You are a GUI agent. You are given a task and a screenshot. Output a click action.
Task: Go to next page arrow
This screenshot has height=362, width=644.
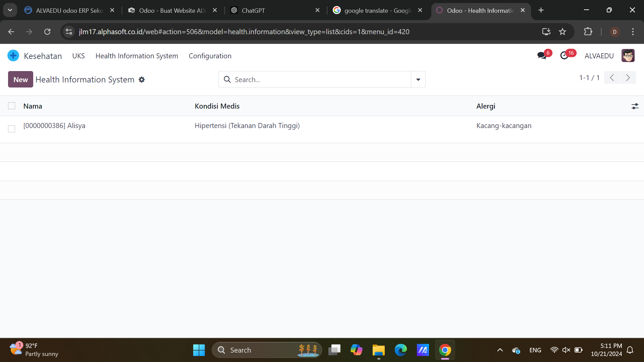pos(628,78)
